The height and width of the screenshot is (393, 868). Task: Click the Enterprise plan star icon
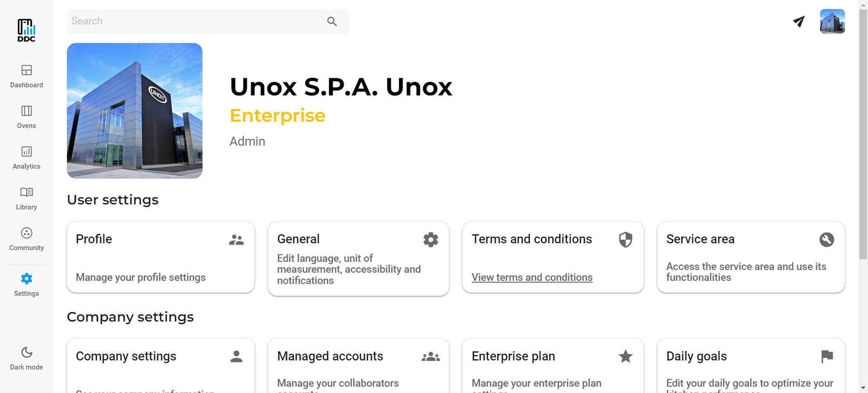(625, 356)
